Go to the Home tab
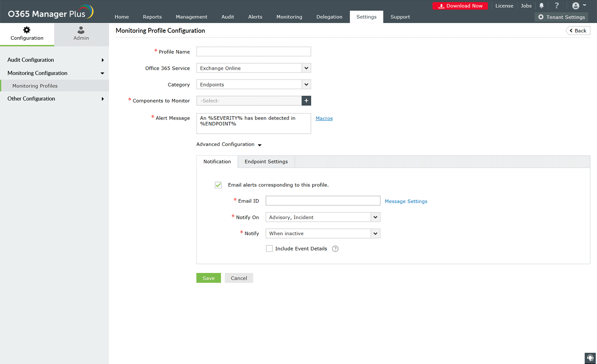This screenshot has width=597, height=364. 122,17
